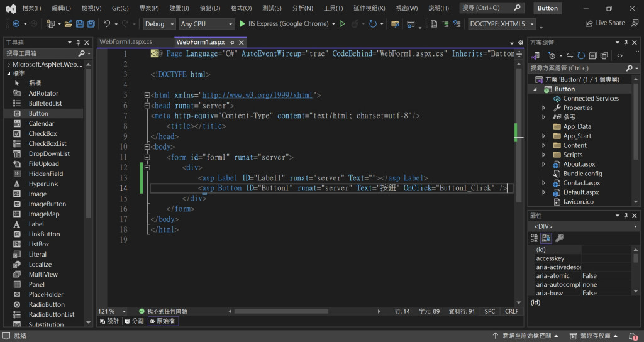
Task: Click the browser link dashboard icon
Action: tap(411, 25)
